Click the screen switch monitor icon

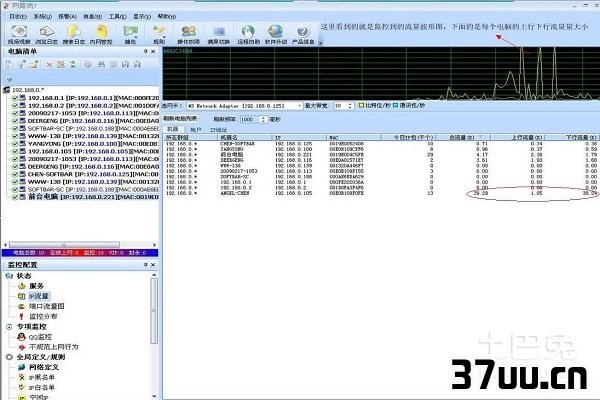[x=218, y=34]
